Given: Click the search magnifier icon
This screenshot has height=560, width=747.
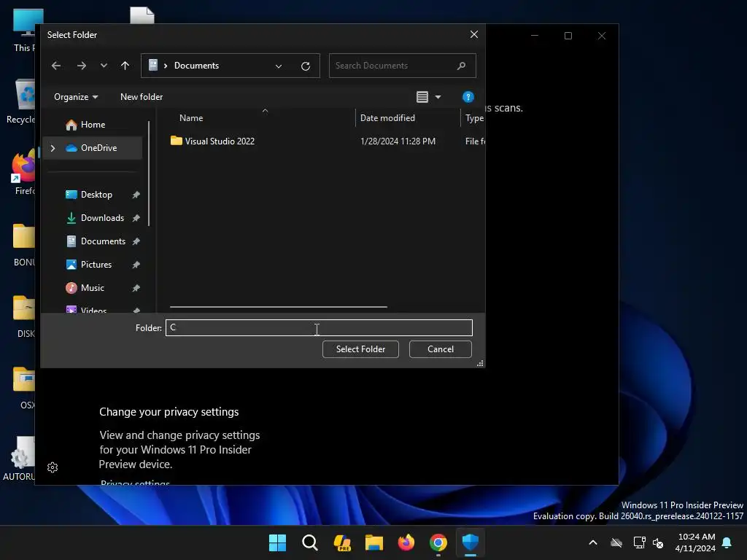Looking at the screenshot, I should pyautogui.click(x=461, y=66).
